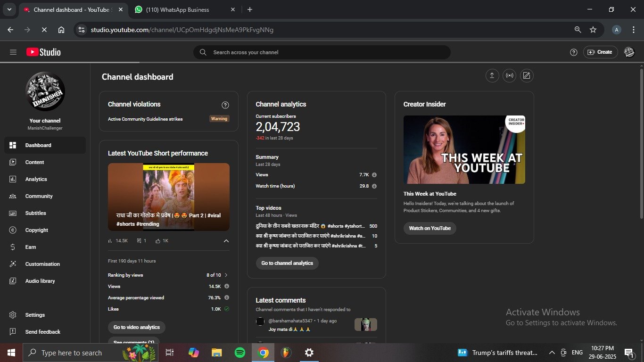Click Go to video analytics button
Viewport: 644px width, 362px height.
click(x=137, y=327)
